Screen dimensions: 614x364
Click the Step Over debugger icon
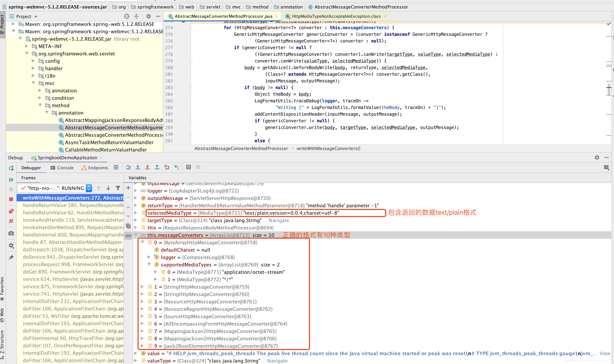pyautogui.click(x=128, y=167)
